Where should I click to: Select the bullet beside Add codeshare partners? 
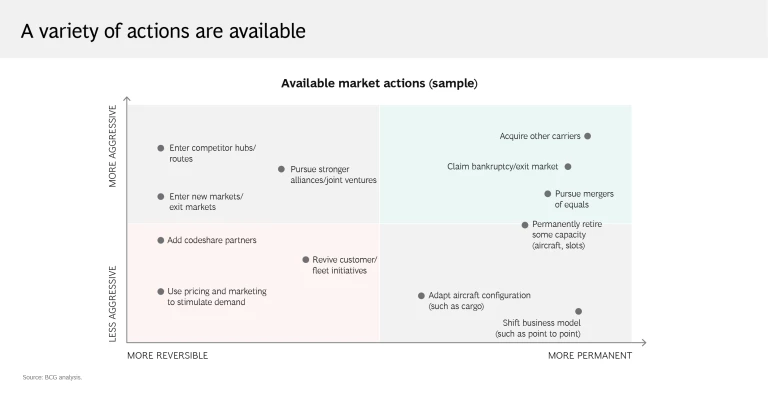click(160, 240)
